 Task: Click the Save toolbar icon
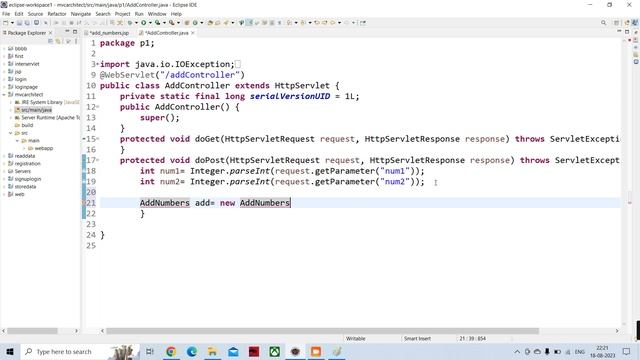[20, 23]
